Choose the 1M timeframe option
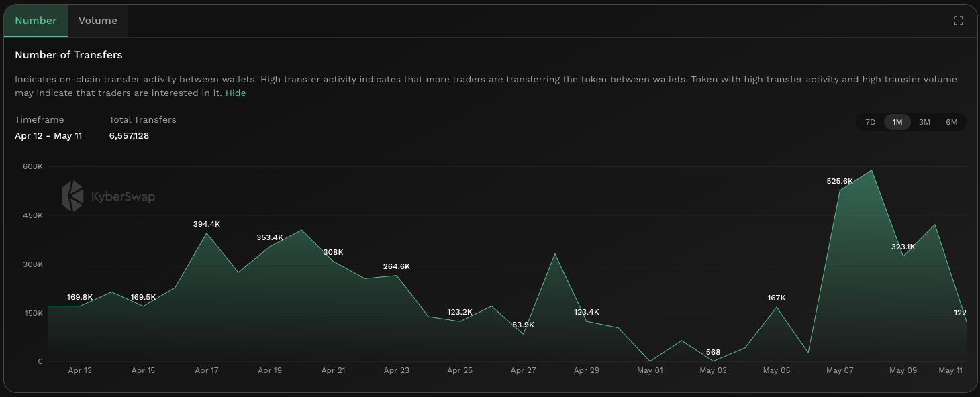 point(897,122)
